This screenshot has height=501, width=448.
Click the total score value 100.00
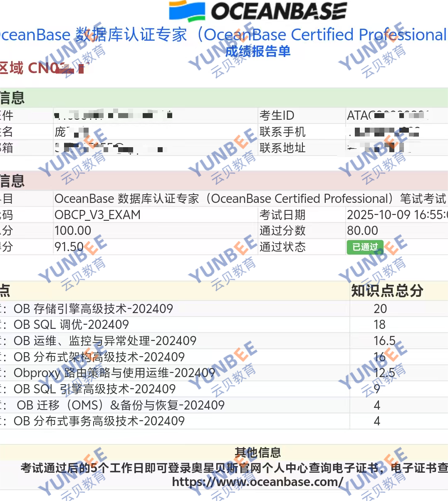click(x=73, y=231)
